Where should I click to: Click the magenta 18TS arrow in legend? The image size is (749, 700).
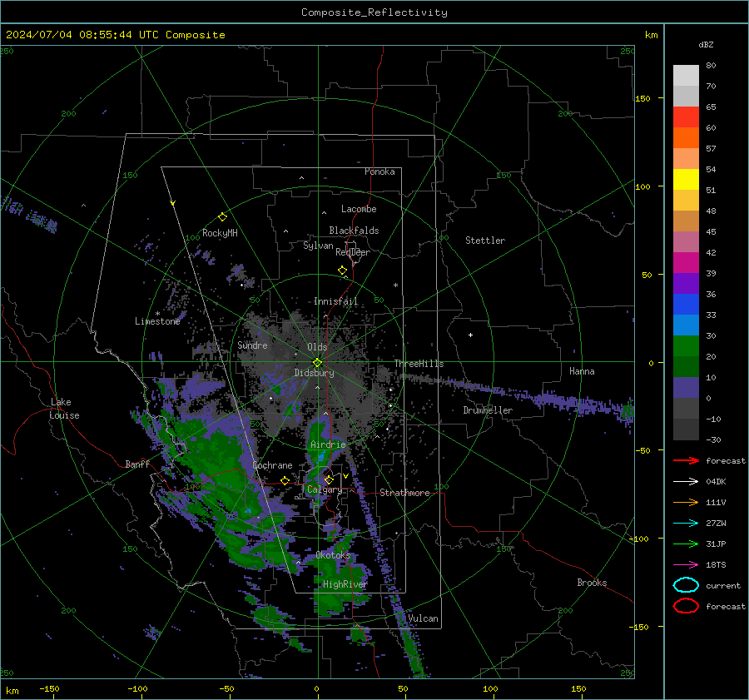[686, 565]
